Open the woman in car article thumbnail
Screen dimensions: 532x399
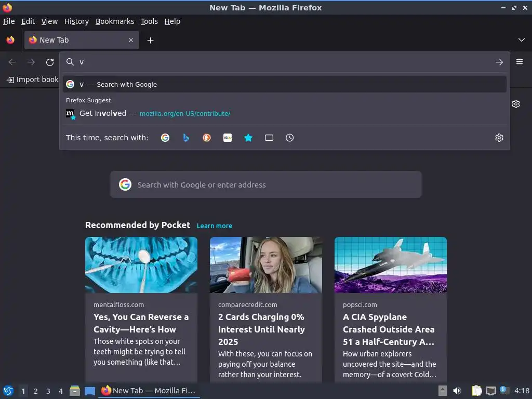(x=265, y=265)
